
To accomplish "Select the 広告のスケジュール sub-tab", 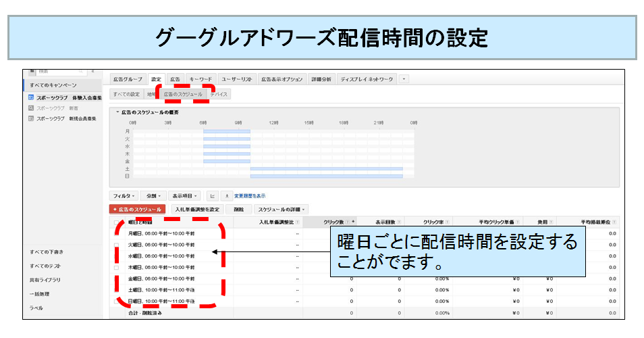I will (183, 94).
